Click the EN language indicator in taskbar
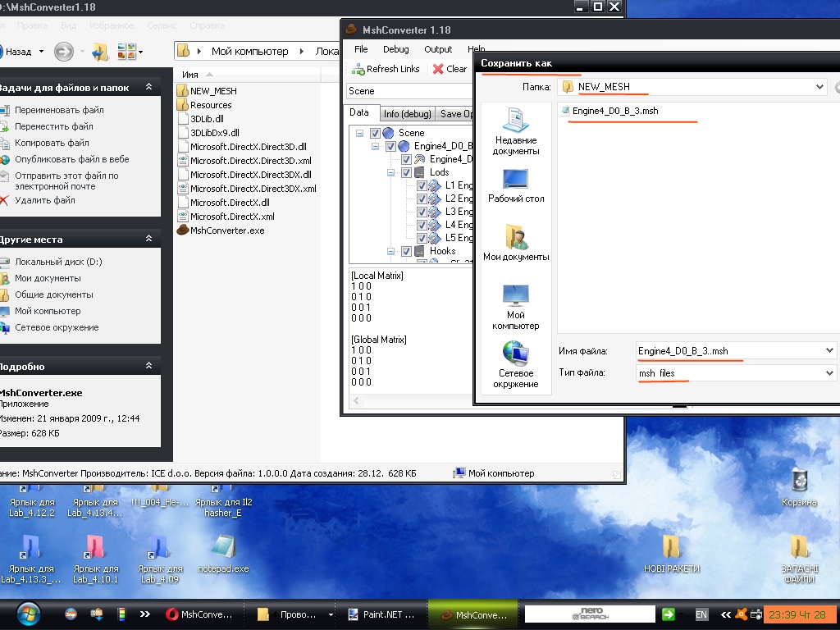This screenshot has height=630, width=840. point(701,614)
